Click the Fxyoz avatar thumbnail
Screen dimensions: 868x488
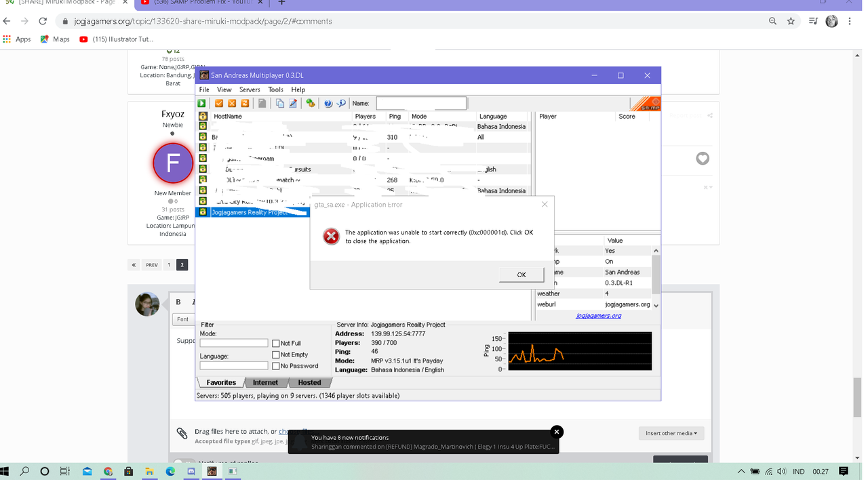point(172,163)
